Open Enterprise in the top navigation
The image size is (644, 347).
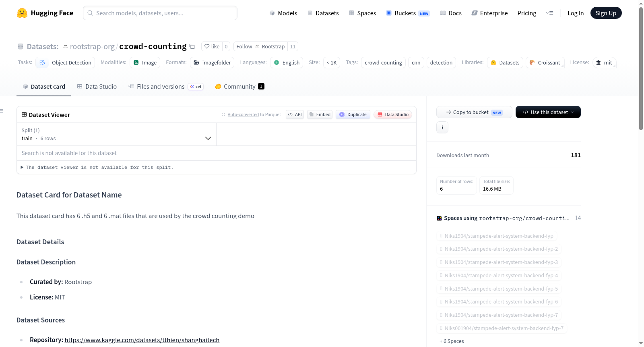point(489,13)
